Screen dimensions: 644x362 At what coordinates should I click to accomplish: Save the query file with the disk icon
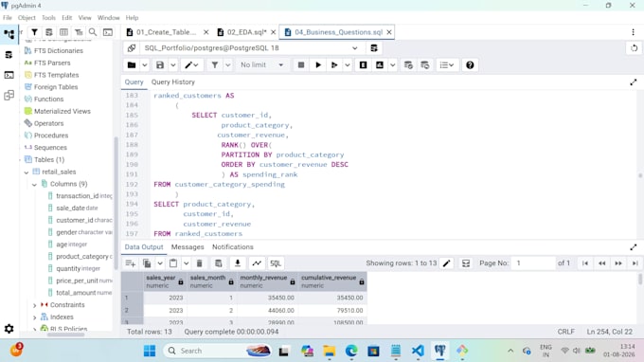[160, 65]
